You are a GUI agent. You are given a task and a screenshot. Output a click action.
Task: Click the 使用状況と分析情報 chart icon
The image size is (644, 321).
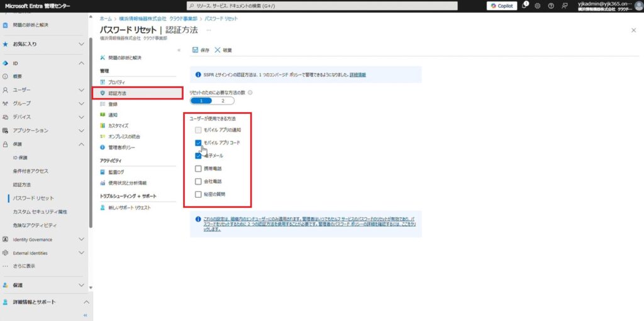[103, 183]
